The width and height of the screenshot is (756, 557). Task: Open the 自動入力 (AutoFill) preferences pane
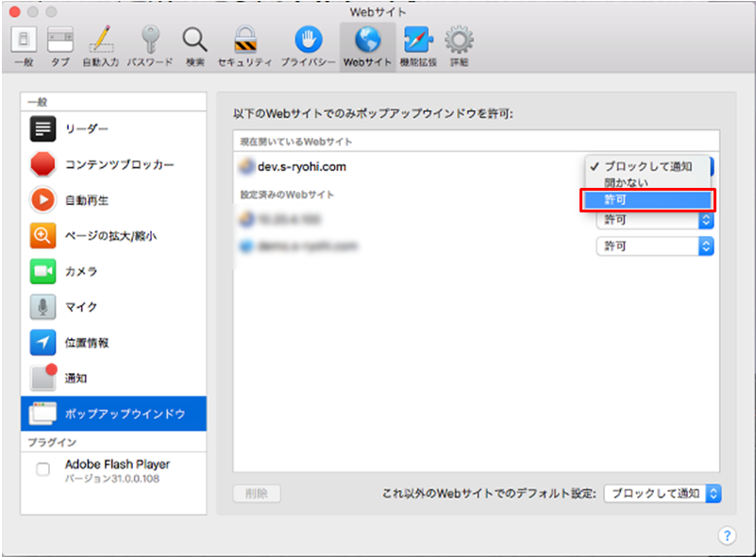click(x=101, y=47)
